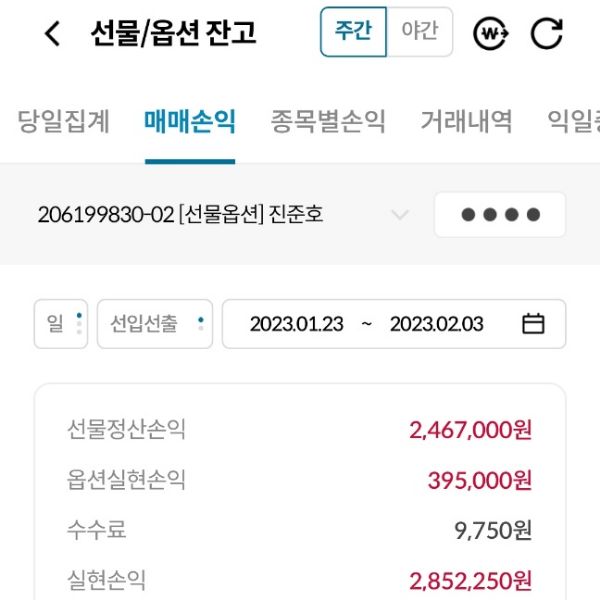Switch to 야간 night session
Screen dimensions: 600x600
coord(419,32)
